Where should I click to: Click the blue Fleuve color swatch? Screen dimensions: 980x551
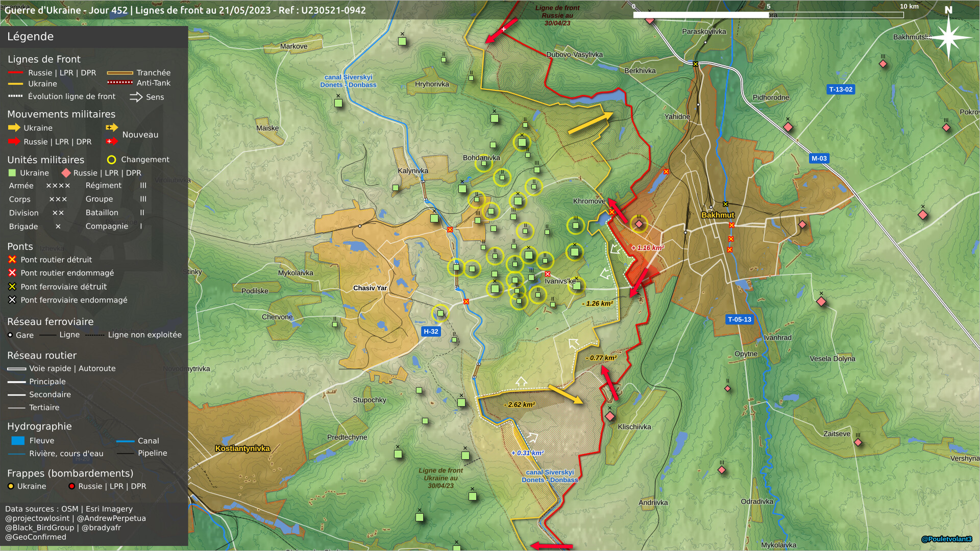click(18, 440)
